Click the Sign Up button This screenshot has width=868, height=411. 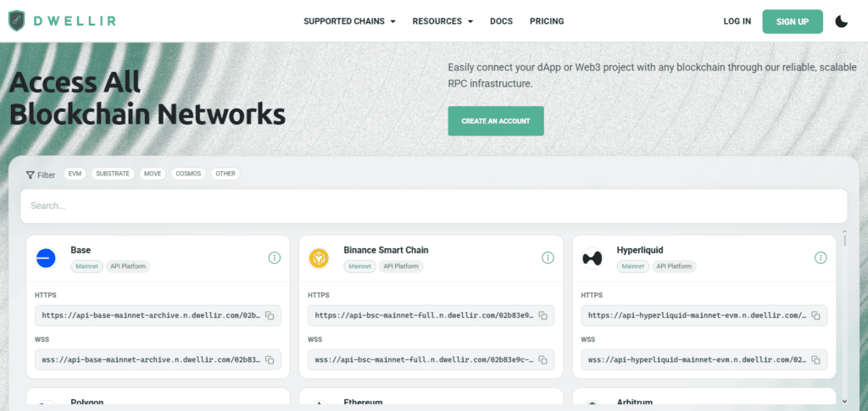793,21
